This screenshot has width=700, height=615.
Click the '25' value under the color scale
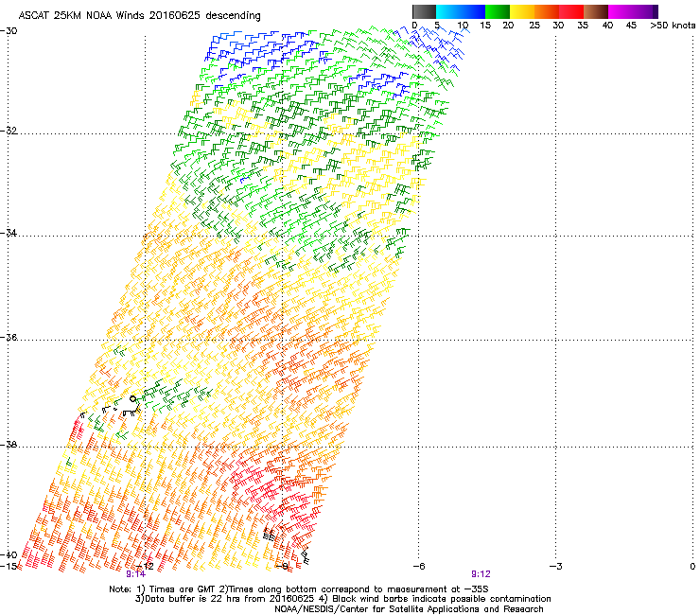pos(534,26)
